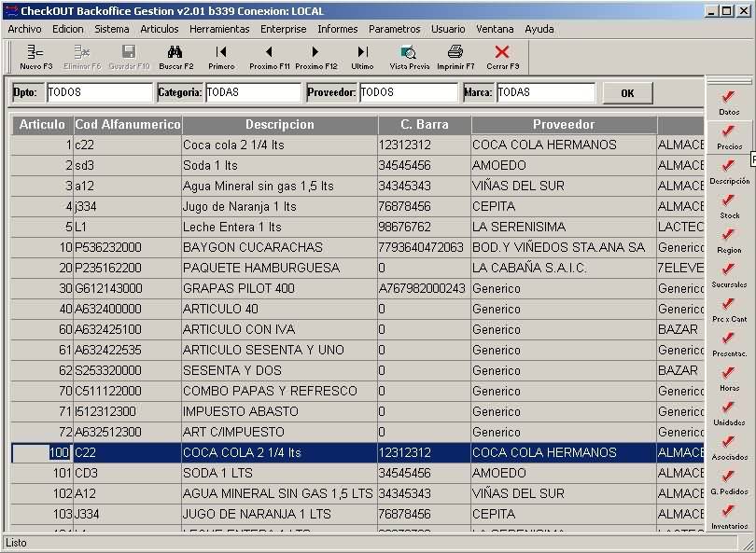Image resolution: width=756 pixels, height=553 pixels.
Task: Apply filters with the OK button
Action: [x=628, y=93]
